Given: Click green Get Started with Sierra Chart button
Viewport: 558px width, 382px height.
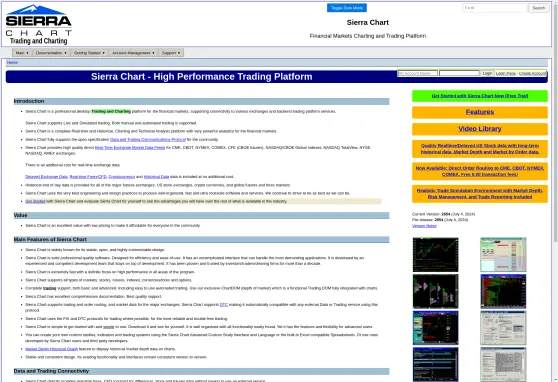Looking at the screenshot, I should click(480, 96).
